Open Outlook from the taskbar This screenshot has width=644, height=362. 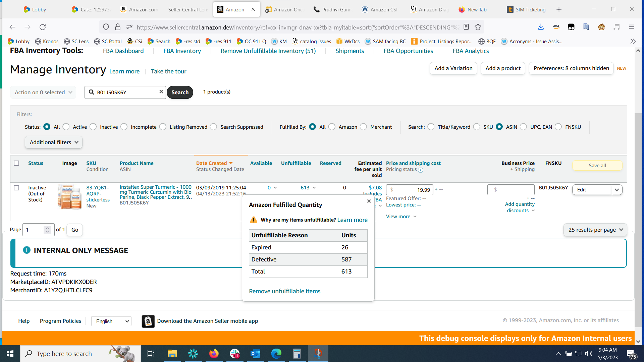click(x=255, y=354)
